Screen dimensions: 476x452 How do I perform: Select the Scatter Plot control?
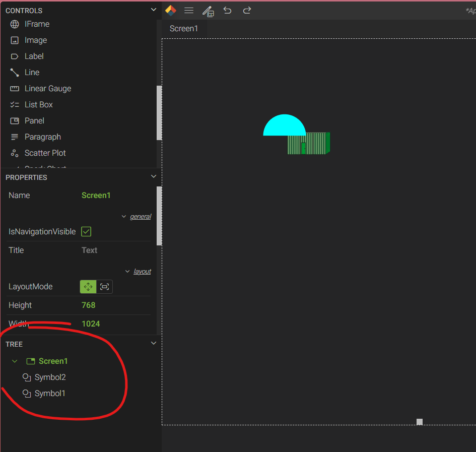coord(45,153)
